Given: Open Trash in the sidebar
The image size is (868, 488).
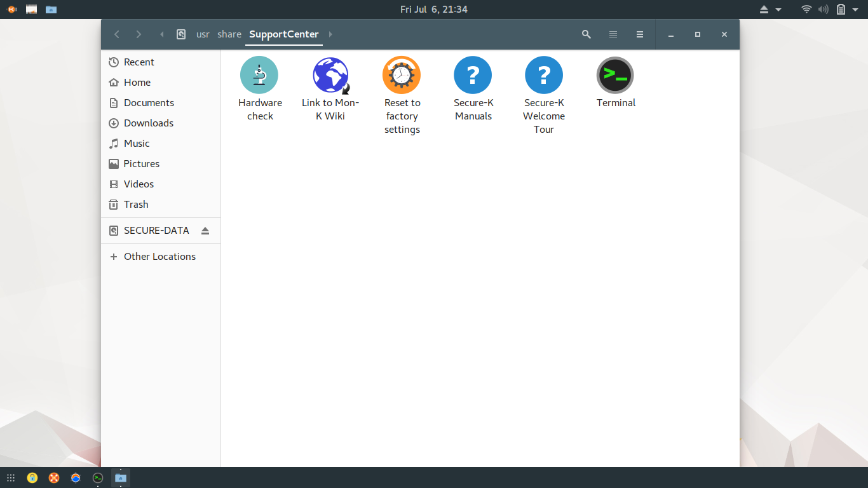Looking at the screenshot, I should tap(161, 205).
